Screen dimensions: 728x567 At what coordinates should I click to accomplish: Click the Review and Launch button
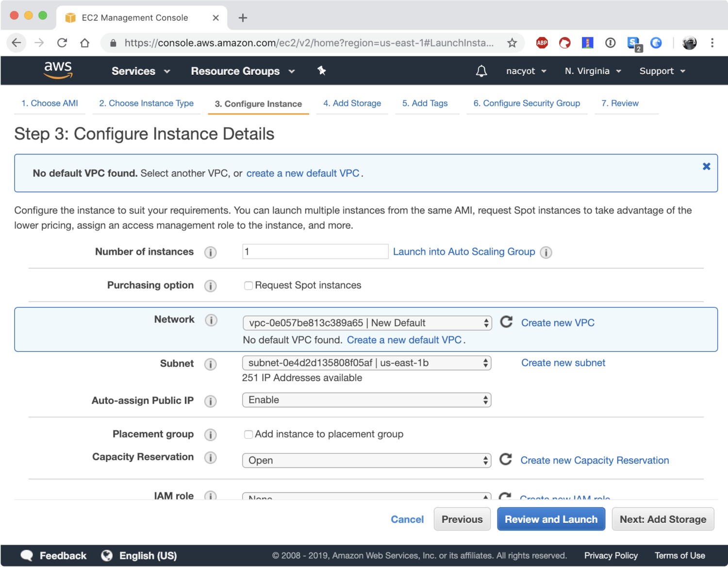[x=551, y=519]
